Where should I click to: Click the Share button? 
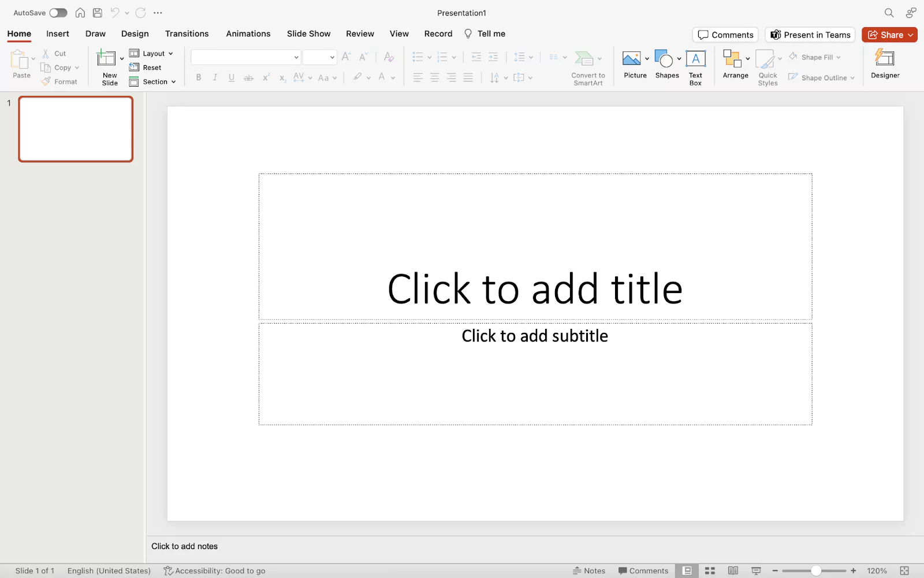tap(889, 35)
